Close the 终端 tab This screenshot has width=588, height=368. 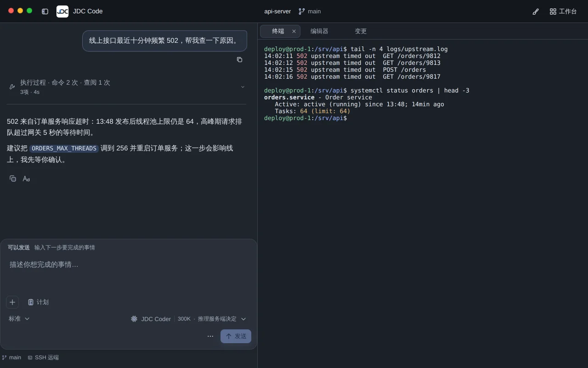pyautogui.click(x=294, y=31)
